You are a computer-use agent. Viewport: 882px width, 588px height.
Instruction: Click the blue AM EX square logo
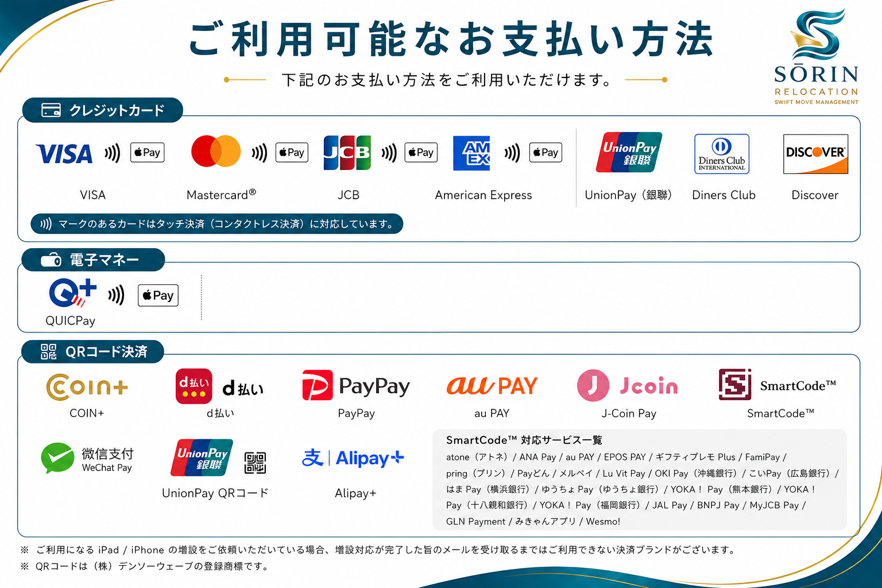471,153
